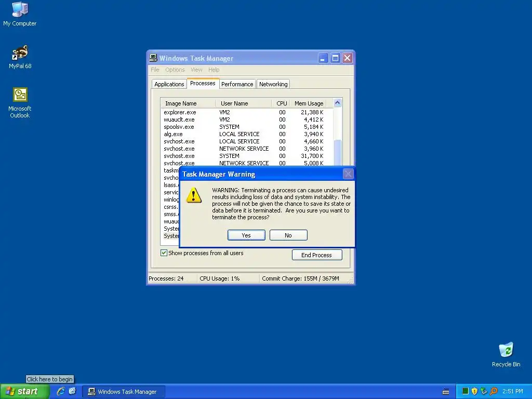Sort by the Image Name column header

(188, 103)
